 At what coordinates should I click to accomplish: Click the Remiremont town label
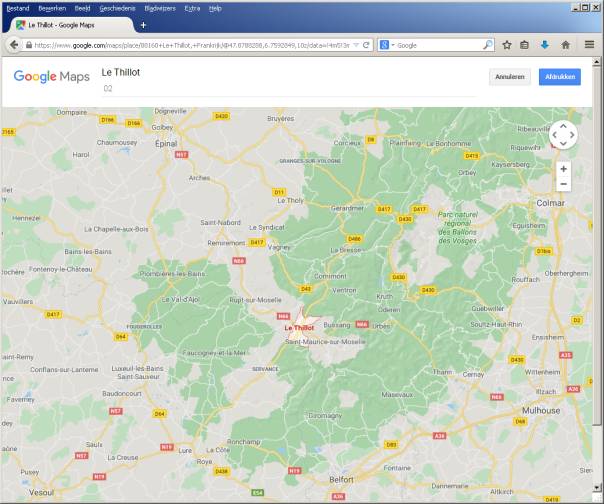[226, 243]
